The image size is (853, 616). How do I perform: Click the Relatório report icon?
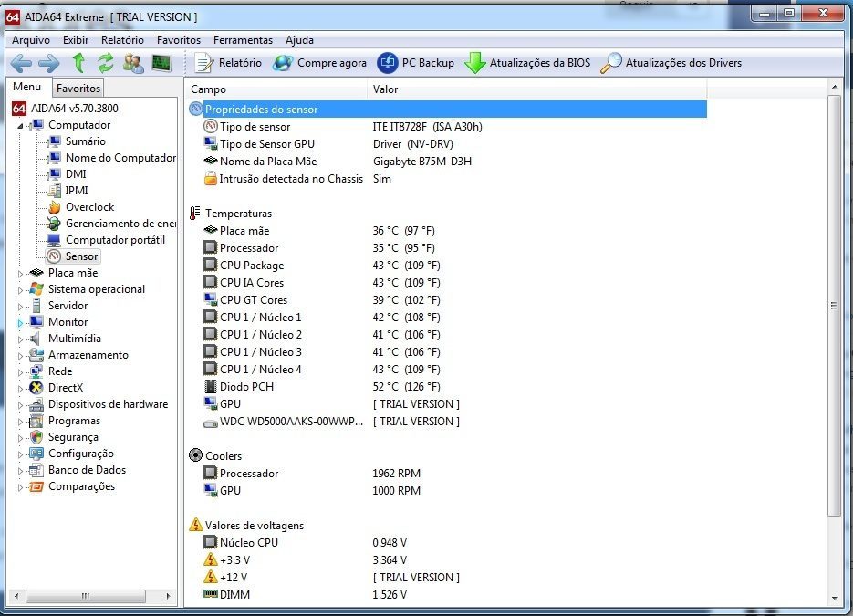[x=204, y=63]
